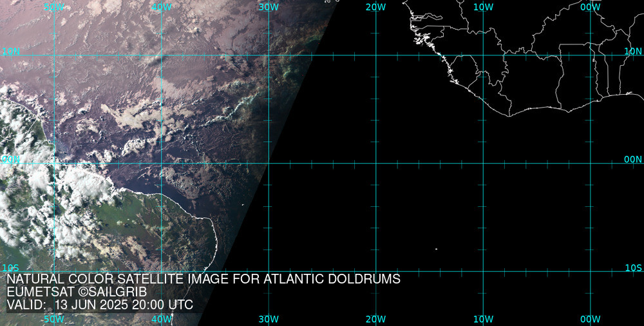Click the 10S latitude label on the left side
Viewport: 644px width, 326px height.
(10, 268)
